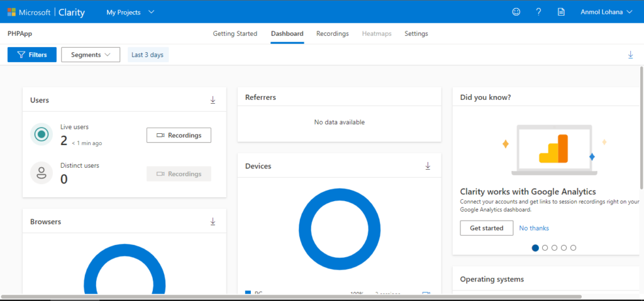Click the Microsoft Clarity logo
The image size is (644, 301).
coord(46,12)
